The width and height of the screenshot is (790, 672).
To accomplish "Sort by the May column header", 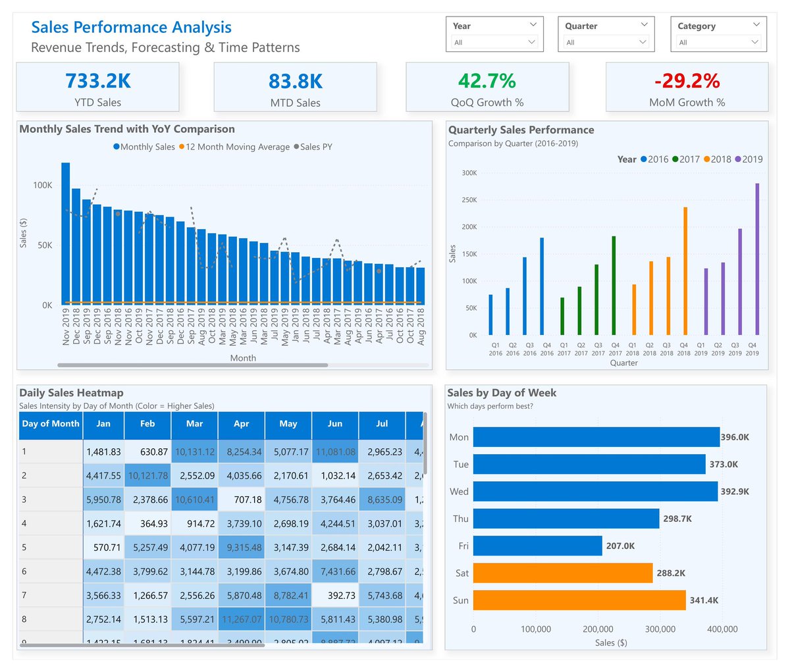I will (x=288, y=425).
